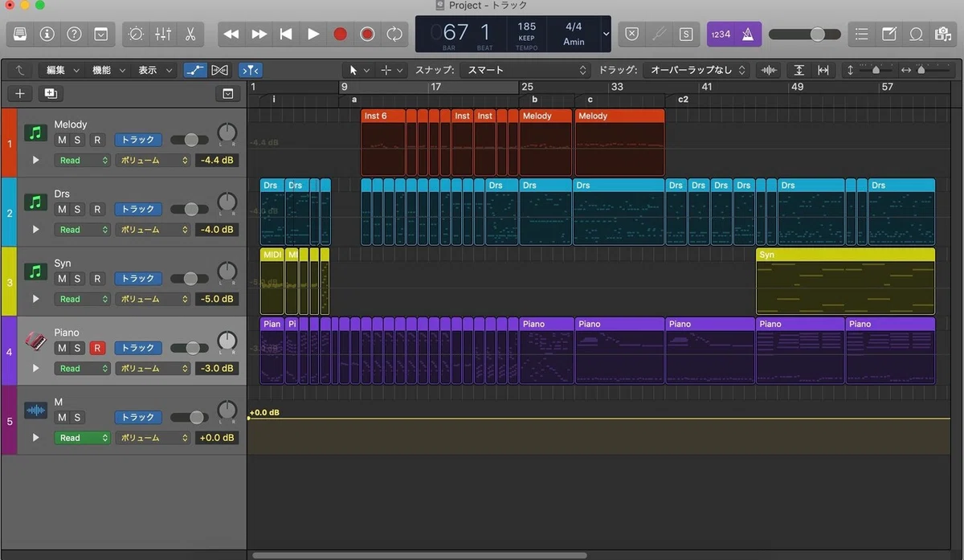Toggle the 1234 Count-in button

click(x=721, y=34)
